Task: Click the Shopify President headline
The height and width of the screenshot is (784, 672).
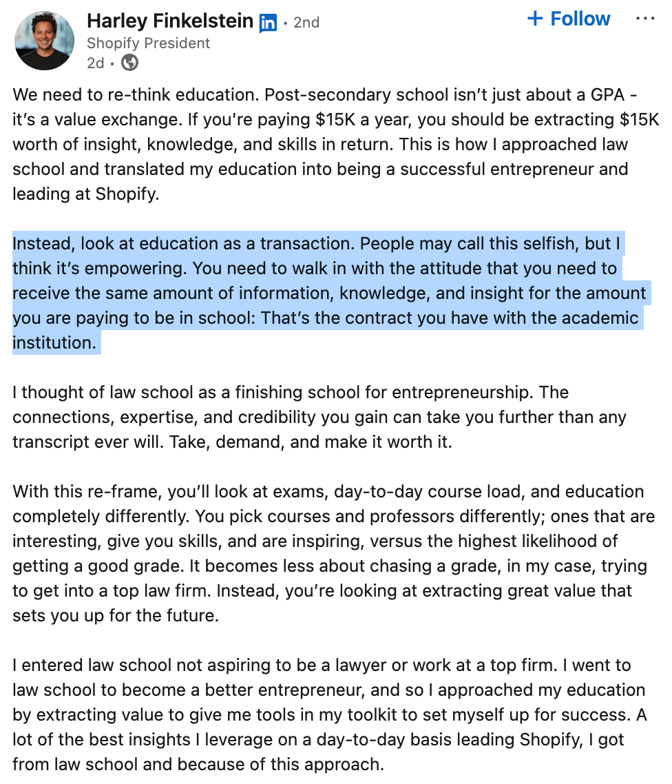Action: pos(148,43)
